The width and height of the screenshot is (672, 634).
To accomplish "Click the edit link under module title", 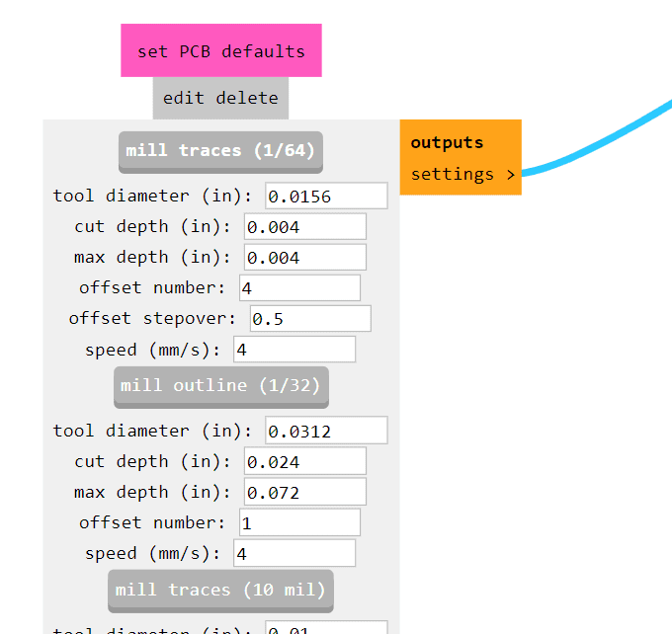I will tap(184, 98).
